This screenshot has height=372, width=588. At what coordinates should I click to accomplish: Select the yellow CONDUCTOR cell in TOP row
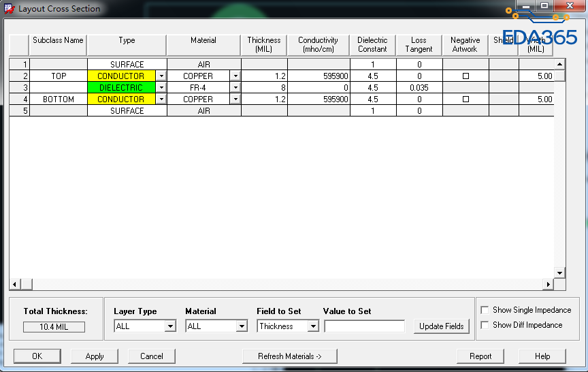click(x=121, y=76)
